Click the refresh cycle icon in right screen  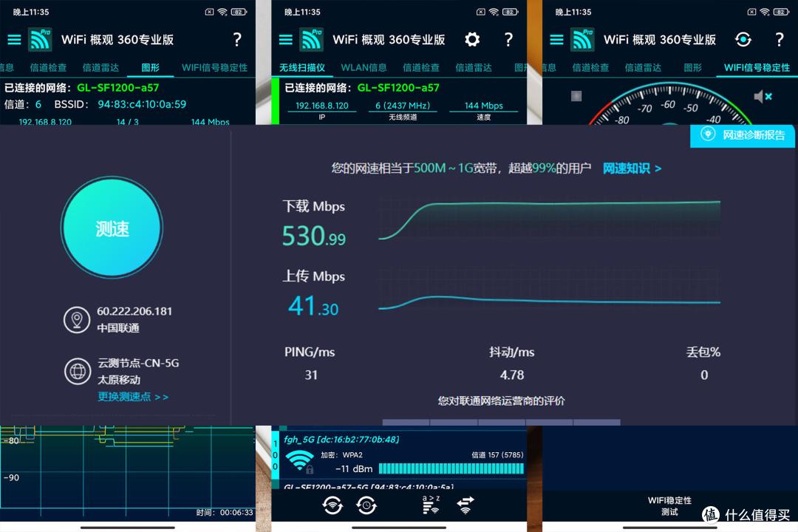click(x=743, y=40)
